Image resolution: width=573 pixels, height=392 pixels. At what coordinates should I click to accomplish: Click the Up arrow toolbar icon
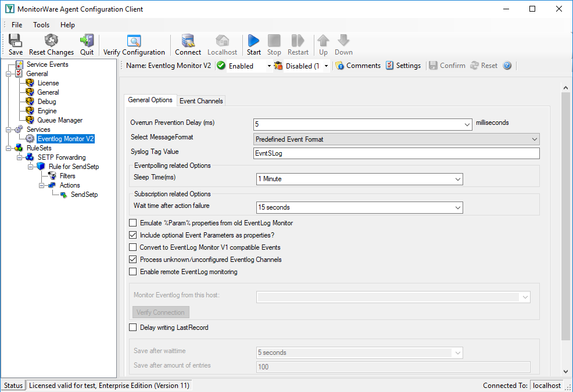pos(323,45)
